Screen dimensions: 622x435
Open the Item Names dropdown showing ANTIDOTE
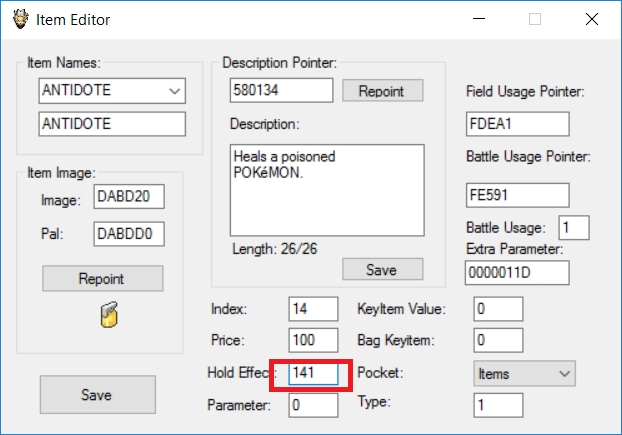point(112,91)
